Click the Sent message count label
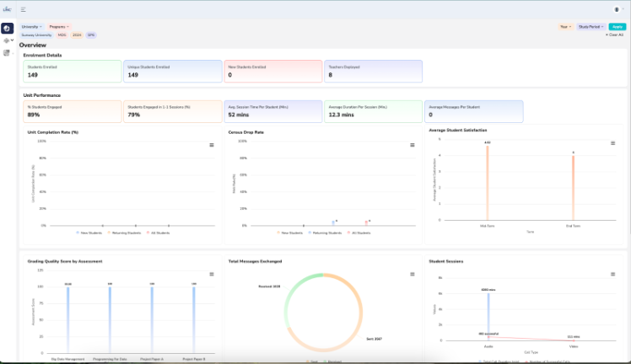Screen dimensions: 631x364 (374, 339)
